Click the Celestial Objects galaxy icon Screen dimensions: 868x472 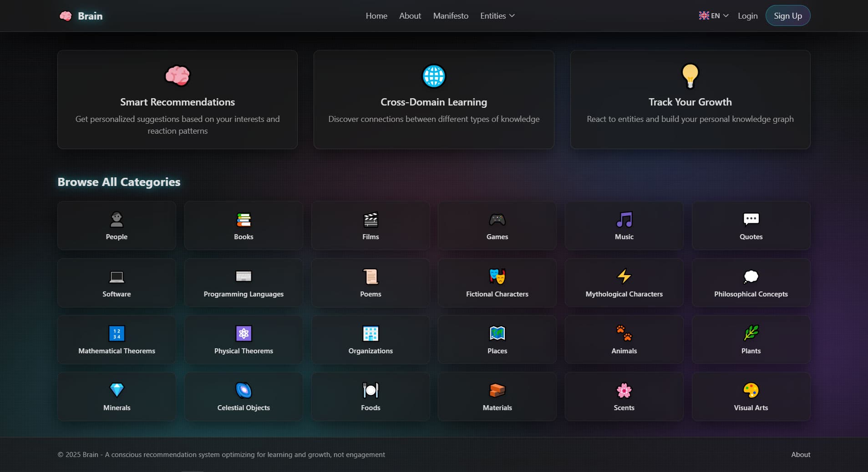244,390
